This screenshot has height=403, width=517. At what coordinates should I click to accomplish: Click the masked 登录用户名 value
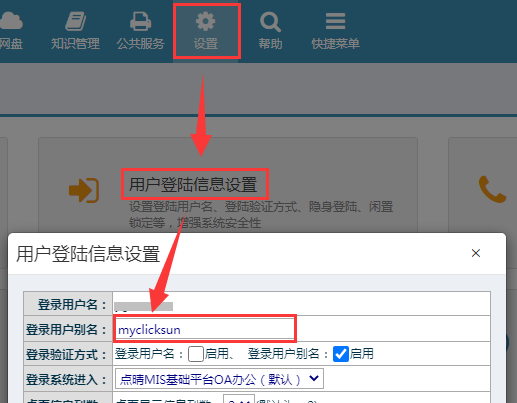[143, 306]
